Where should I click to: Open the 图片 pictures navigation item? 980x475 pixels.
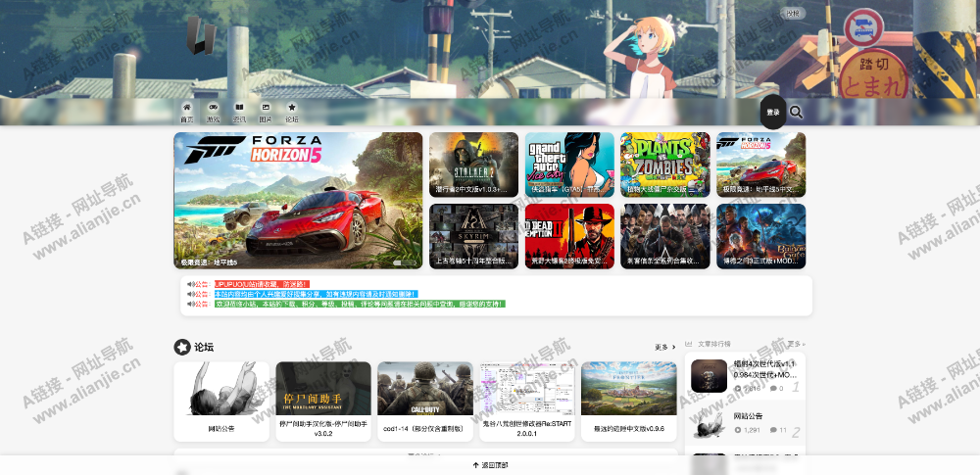click(x=266, y=113)
